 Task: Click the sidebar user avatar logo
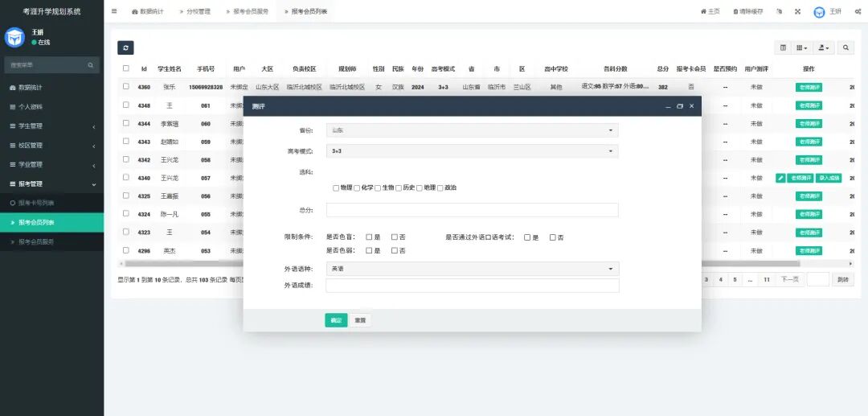point(14,37)
